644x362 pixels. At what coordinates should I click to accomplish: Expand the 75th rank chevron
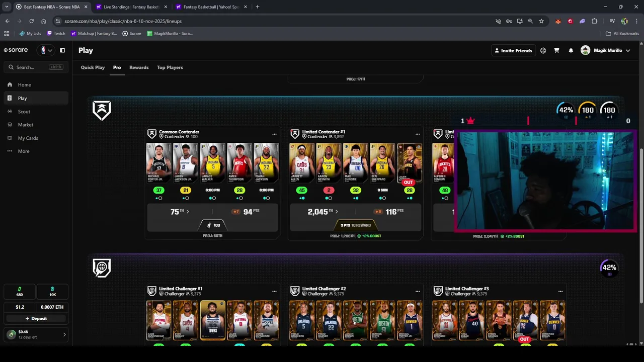(188, 212)
